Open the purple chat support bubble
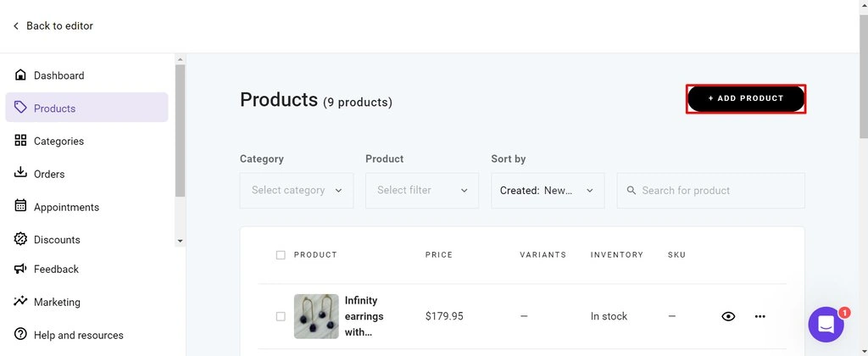This screenshot has height=356, width=868. [826, 325]
